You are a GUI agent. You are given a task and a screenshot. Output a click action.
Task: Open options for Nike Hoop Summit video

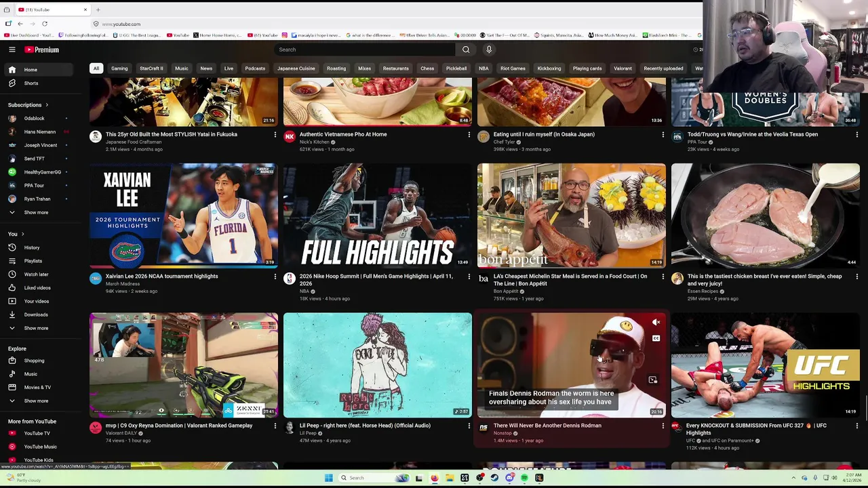click(x=469, y=277)
